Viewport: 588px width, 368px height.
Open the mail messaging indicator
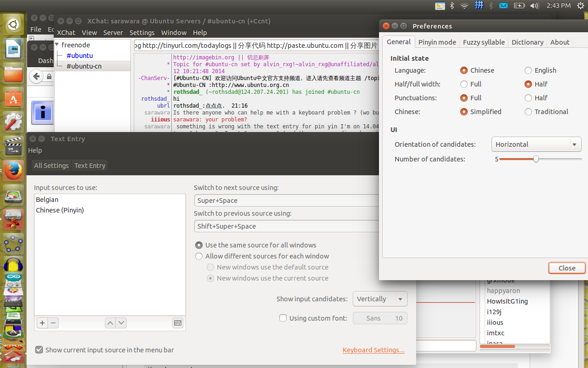[x=503, y=6]
